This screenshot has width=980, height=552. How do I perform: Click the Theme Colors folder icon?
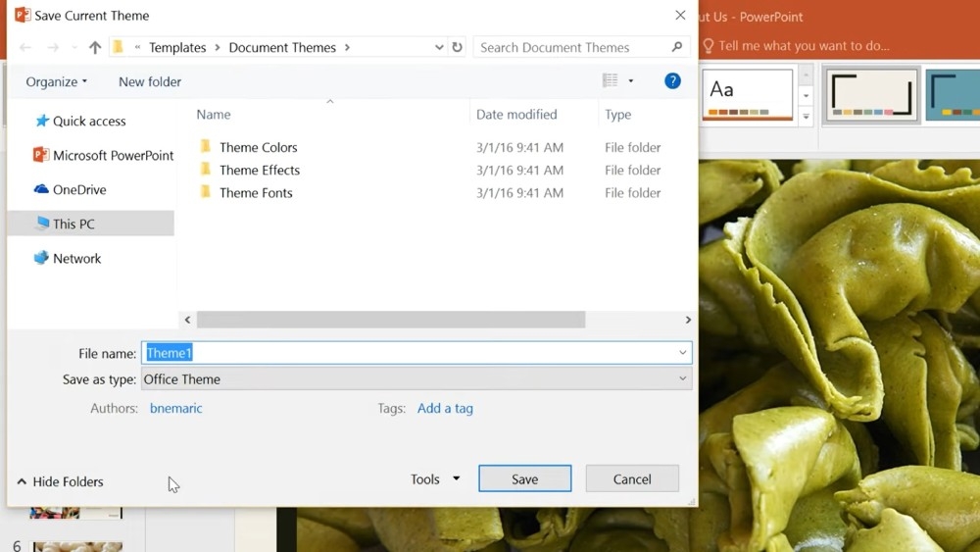pyautogui.click(x=205, y=147)
